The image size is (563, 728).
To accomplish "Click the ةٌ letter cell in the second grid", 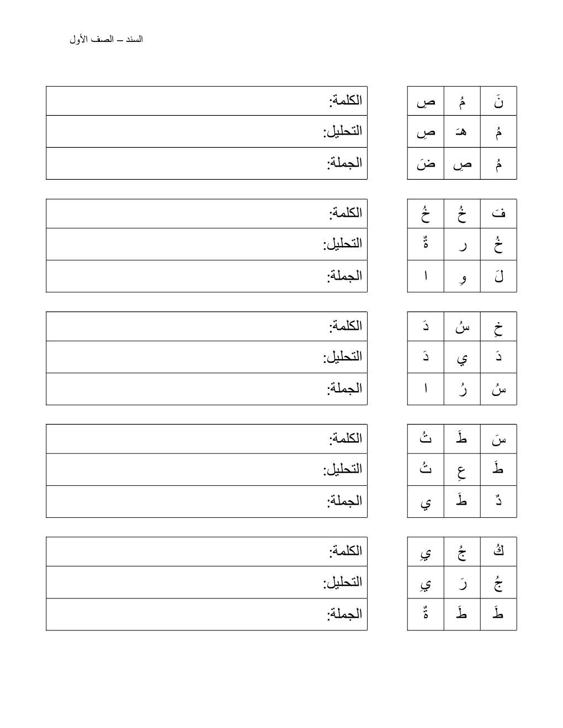I will pyautogui.click(x=426, y=244).
